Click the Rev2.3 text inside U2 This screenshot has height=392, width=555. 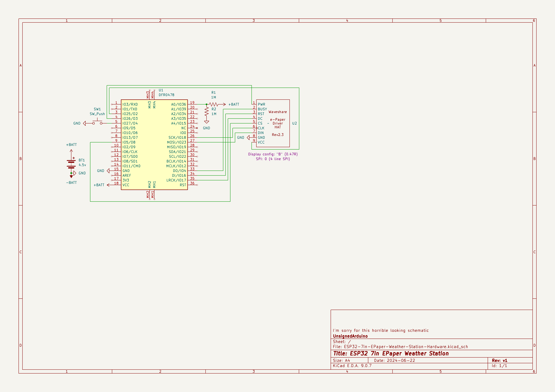coord(278,135)
